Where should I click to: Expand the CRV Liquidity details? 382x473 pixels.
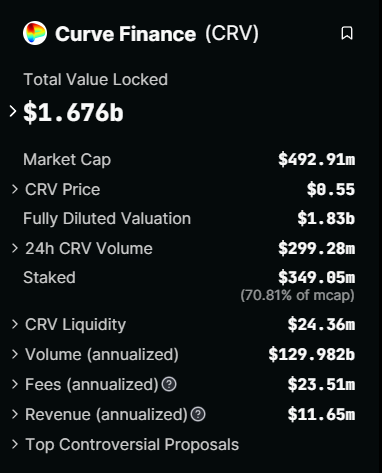coord(14,324)
